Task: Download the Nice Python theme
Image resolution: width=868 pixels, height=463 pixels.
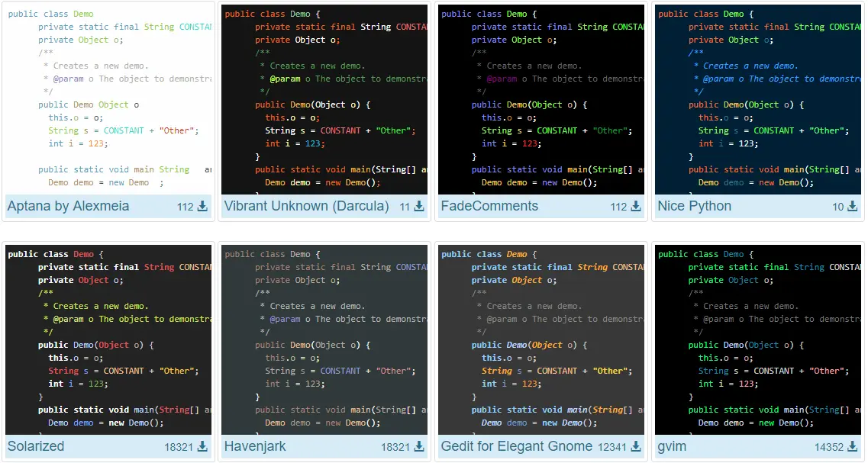Action: (853, 207)
